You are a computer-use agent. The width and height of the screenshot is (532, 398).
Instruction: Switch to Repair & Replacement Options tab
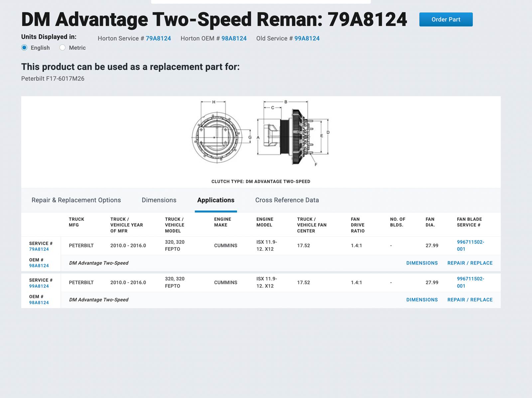click(x=76, y=200)
